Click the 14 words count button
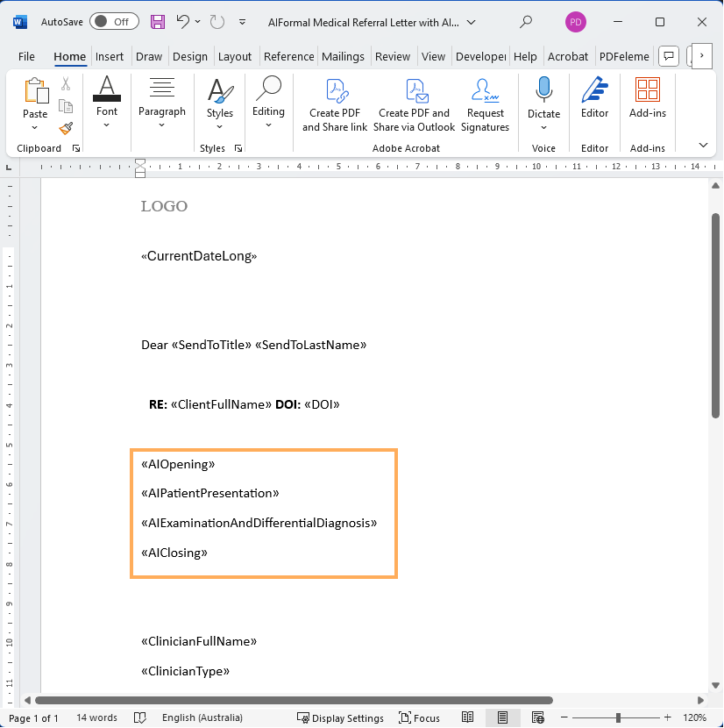This screenshot has height=728, width=724. 96,717
